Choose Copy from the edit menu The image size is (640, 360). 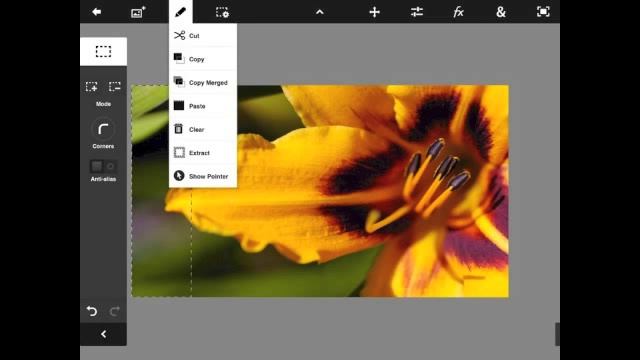(x=203, y=59)
